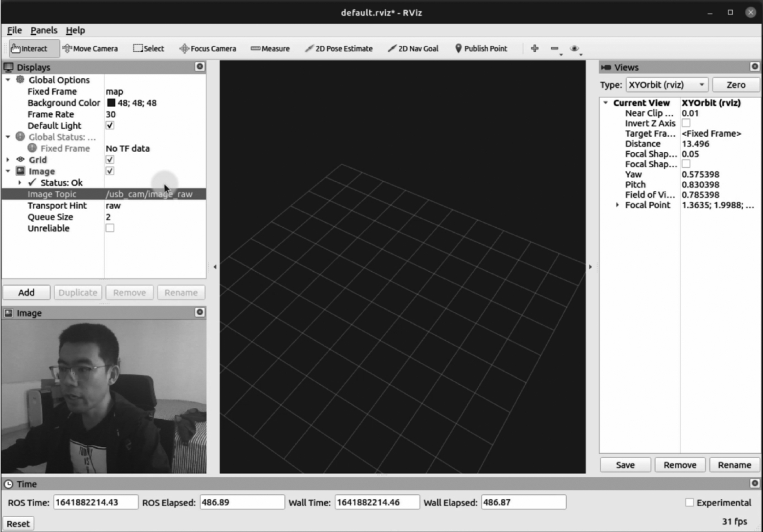Viewport: 763px width, 532px height.
Task: Click the Background Color swatch
Action: 111,103
